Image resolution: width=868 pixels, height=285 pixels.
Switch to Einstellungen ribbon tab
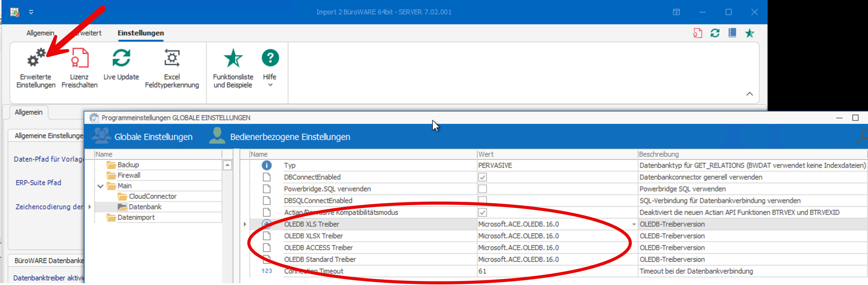coord(141,33)
